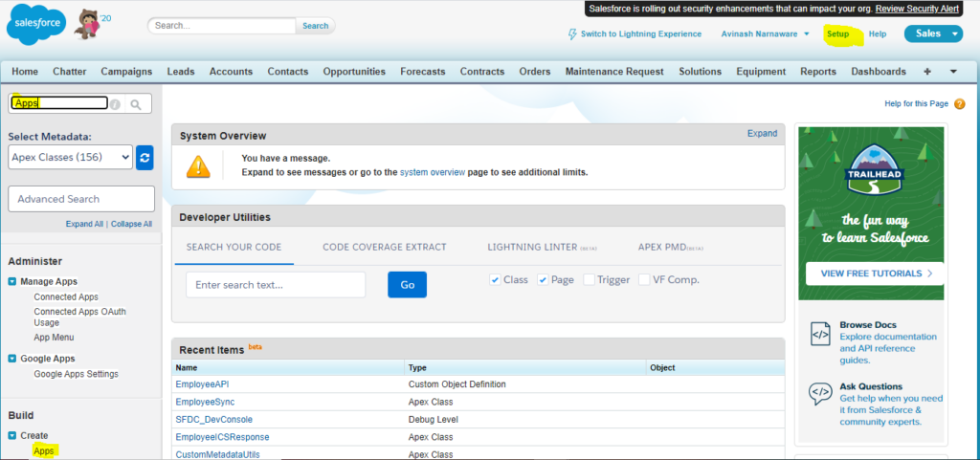Click the Browse Docs code icon

(x=820, y=334)
